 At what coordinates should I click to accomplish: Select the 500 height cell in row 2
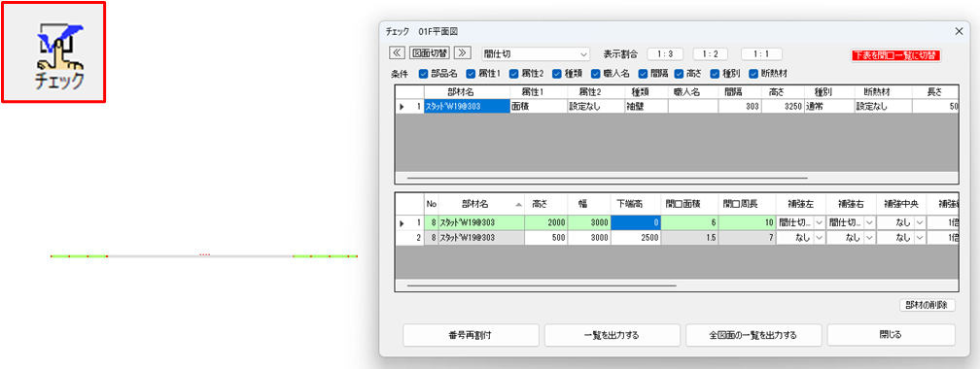(x=546, y=238)
